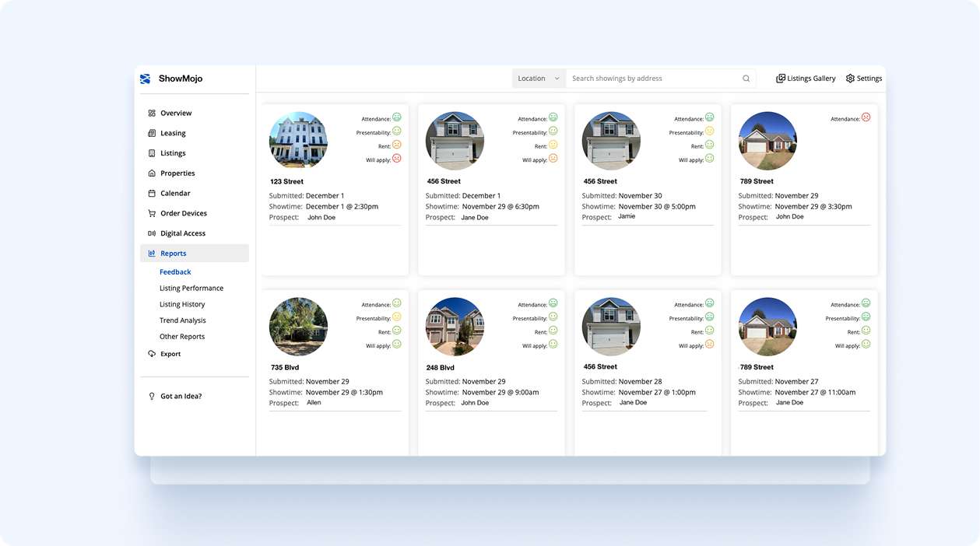980x546 pixels.
Task: Open the Listings Gallery
Action: point(806,79)
